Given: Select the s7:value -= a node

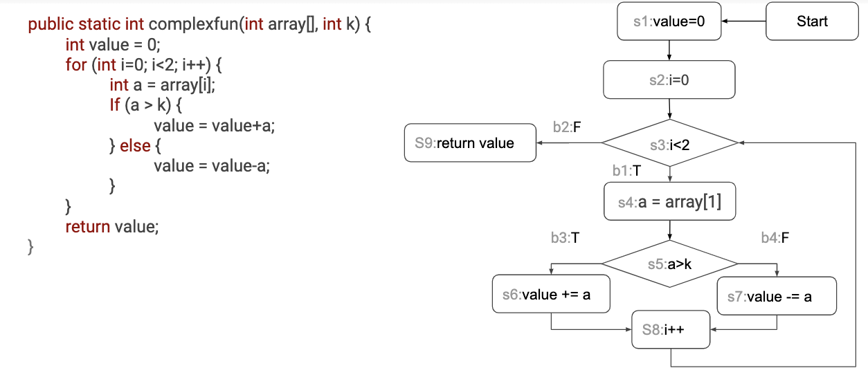Looking at the screenshot, I should tap(777, 296).
